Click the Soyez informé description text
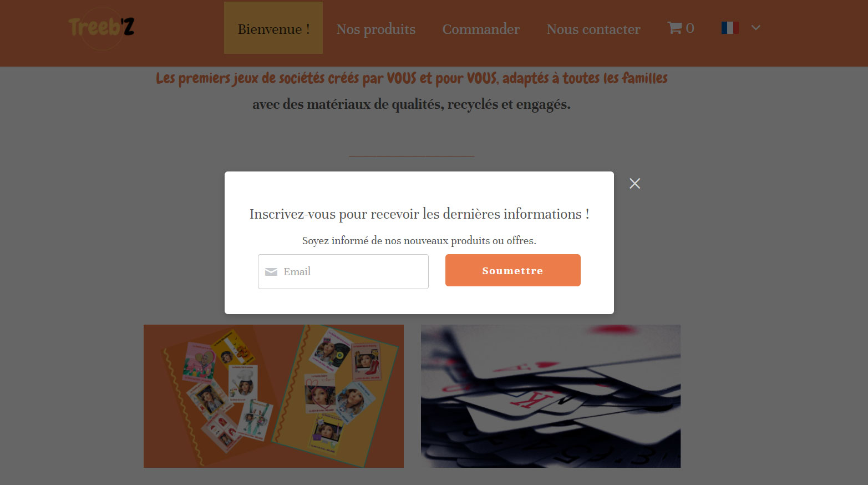This screenshot has height=485, width=868. pos(419,240)
